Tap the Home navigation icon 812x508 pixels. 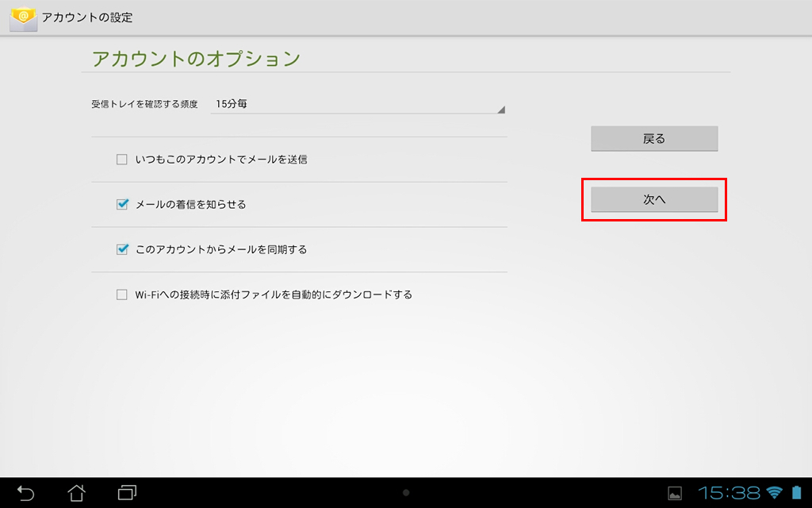76,493
